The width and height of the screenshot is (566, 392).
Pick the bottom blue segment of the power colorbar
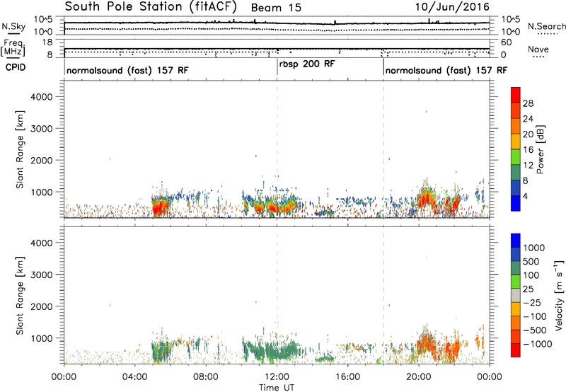(x=516, y=204)
